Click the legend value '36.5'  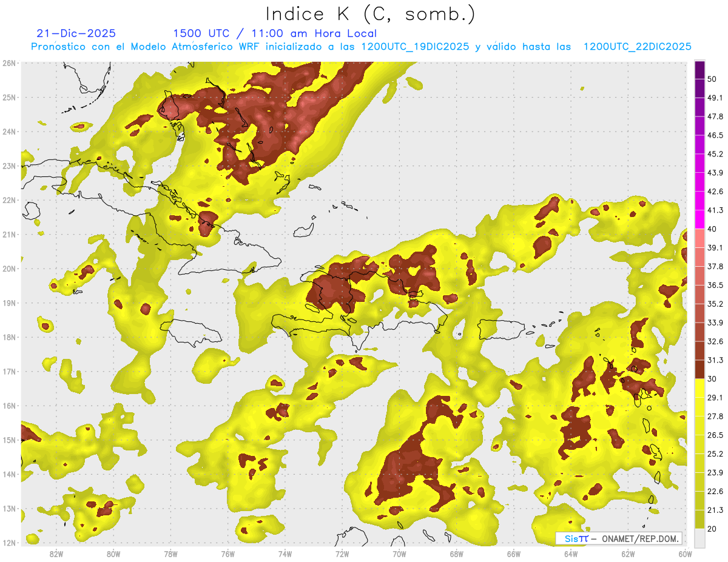pyautogui.click(x=715, y=285)
